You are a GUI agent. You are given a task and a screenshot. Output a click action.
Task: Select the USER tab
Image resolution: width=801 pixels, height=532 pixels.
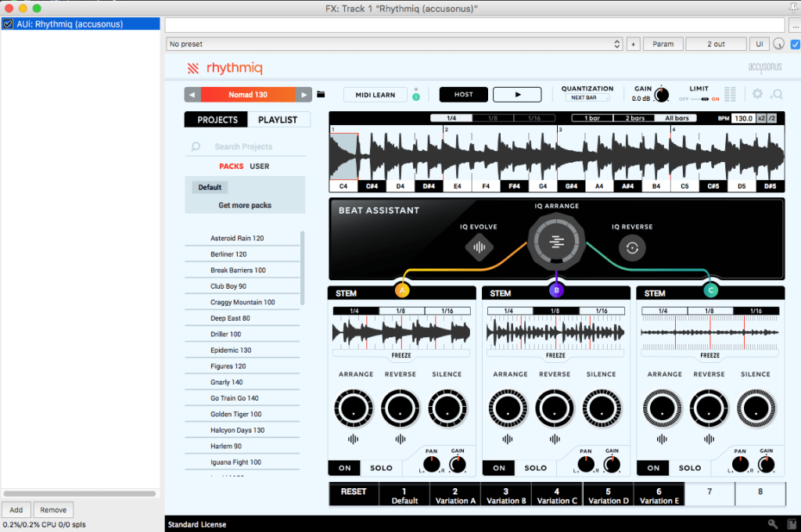(260, 166)
